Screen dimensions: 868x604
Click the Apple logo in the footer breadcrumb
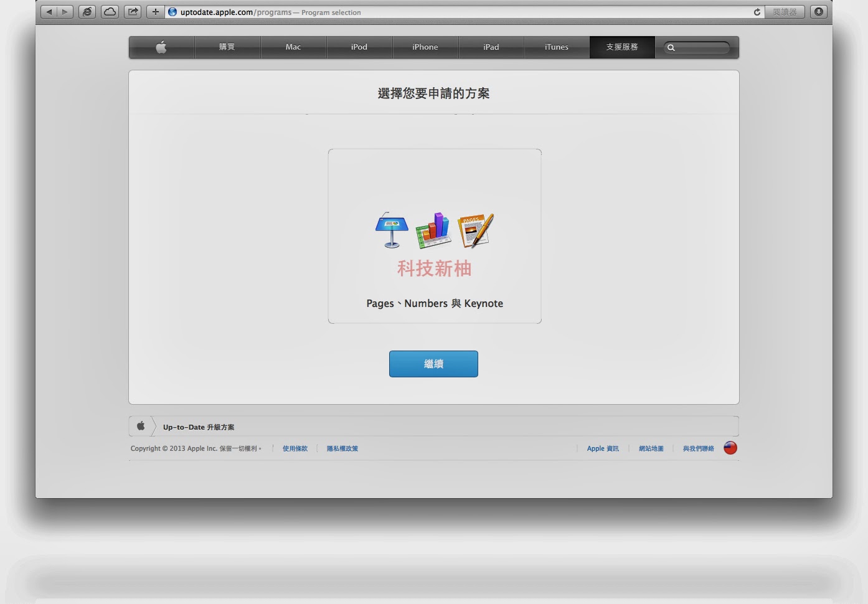point(141,426)
